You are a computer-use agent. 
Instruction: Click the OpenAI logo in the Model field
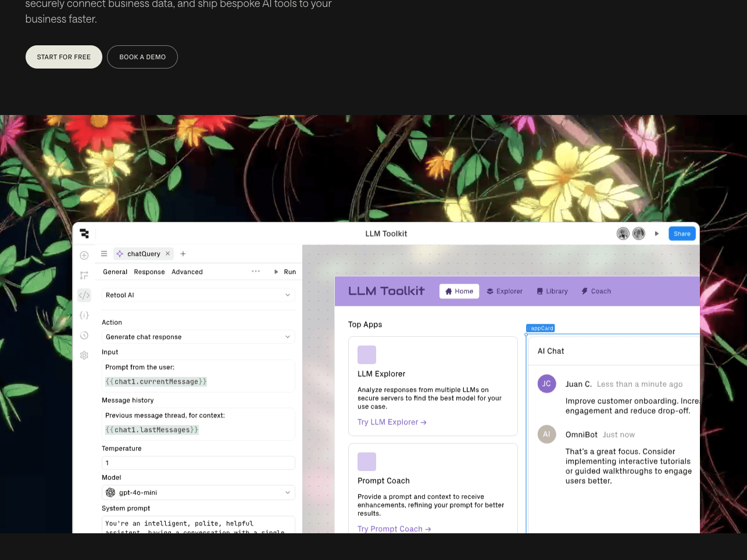110,493
